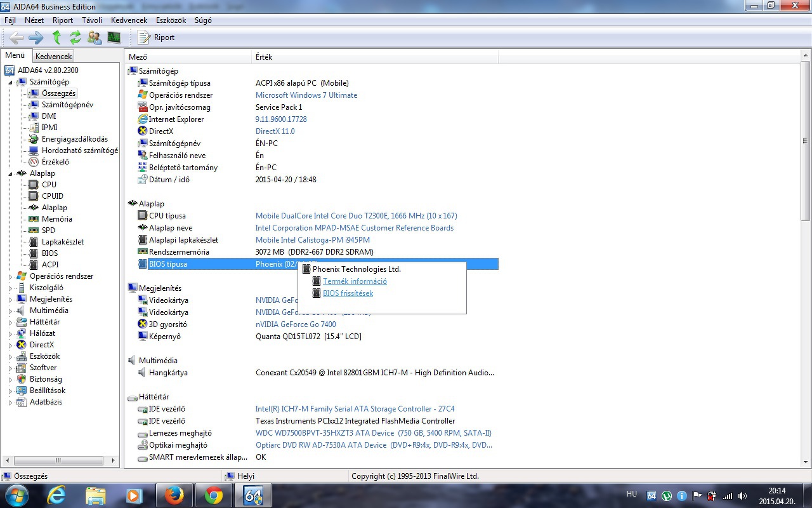Image resolution: width=812 pixels, height=508 pixels.
Task: Switch to the Menü tab
Action: point(15,56)
